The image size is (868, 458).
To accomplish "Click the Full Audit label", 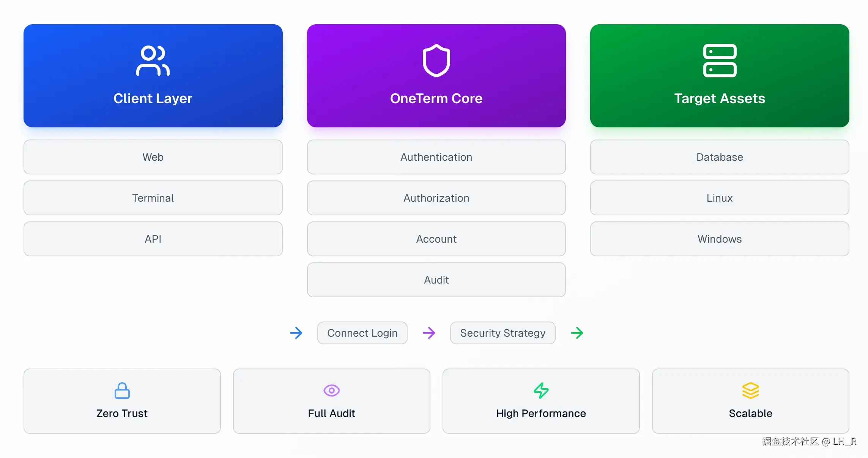I will 332,413.
